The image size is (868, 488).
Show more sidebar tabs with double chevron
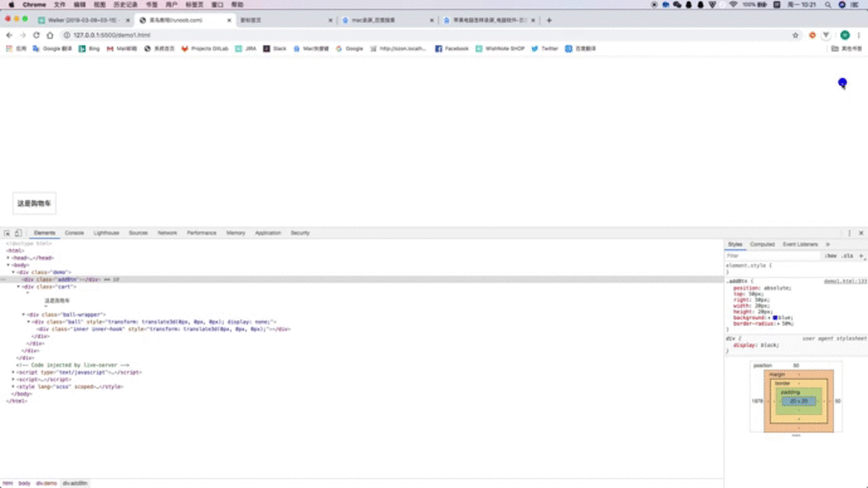828,245
